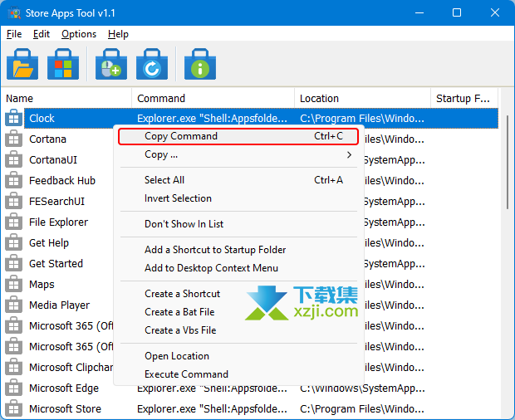
Task: Click the Store Apps Tool title bar icon
Action: click(x=14, y=13)
